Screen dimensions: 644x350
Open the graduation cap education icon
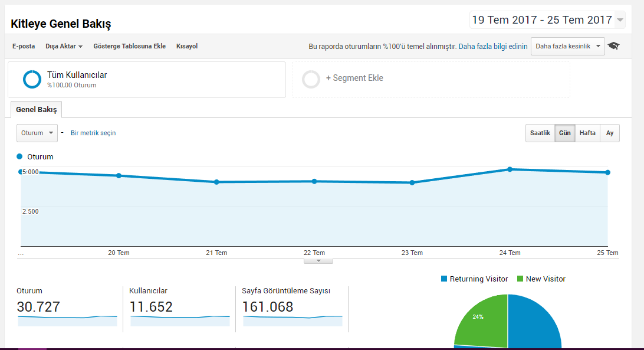(x=613, y=45)
